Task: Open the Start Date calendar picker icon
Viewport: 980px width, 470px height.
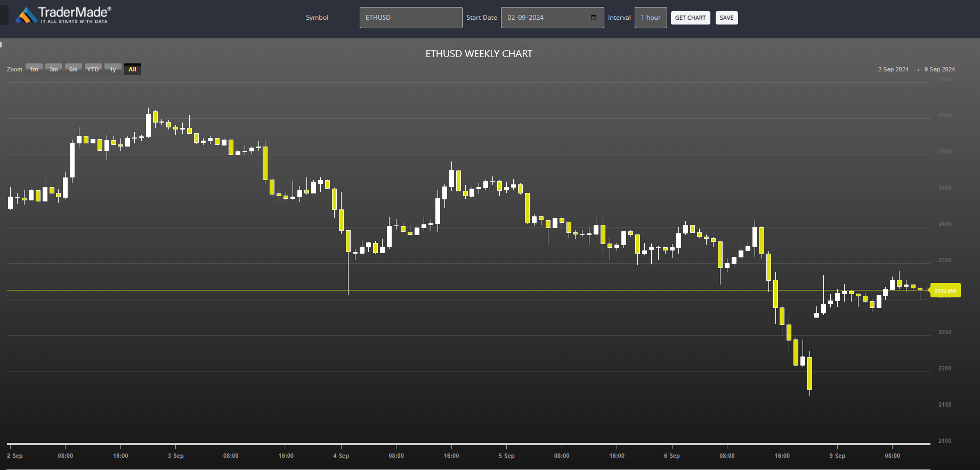Action: pos(594,18)
